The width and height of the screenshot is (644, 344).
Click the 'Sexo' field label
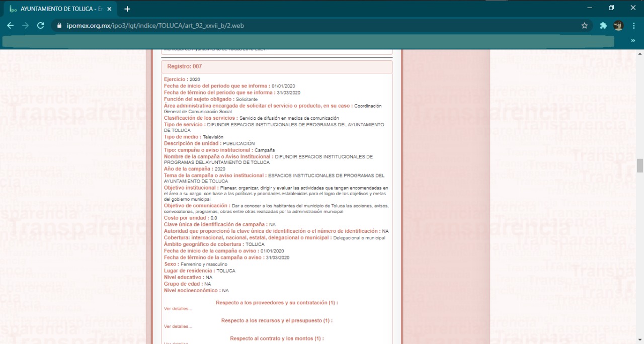pyautogui.click(x=171, y=264)
